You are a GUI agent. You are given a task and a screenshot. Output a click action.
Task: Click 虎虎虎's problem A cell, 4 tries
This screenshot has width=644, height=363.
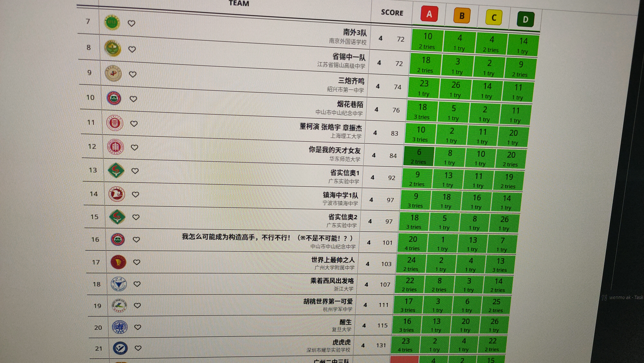(405, 345)
